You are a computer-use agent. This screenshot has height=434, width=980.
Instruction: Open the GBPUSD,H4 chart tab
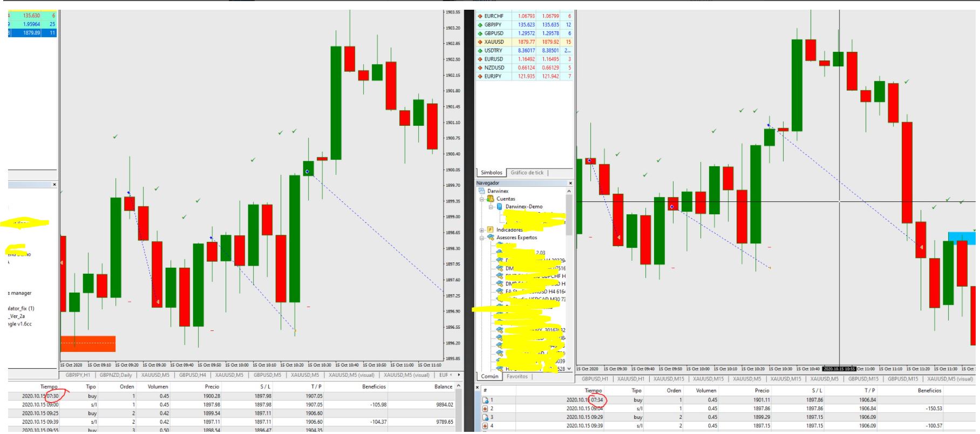[x=193, y=375]
